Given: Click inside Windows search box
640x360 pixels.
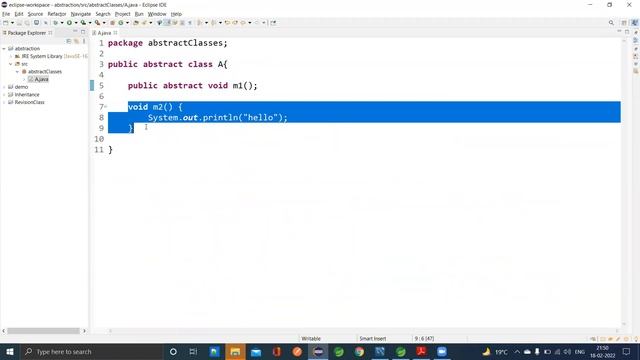Looking at the screenshot, I should (91, 351).
